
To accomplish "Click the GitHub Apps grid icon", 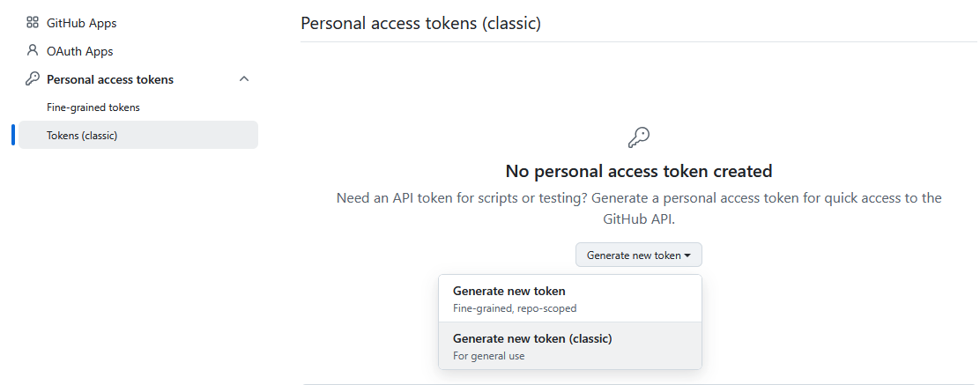I will click(x=33, y=23).
